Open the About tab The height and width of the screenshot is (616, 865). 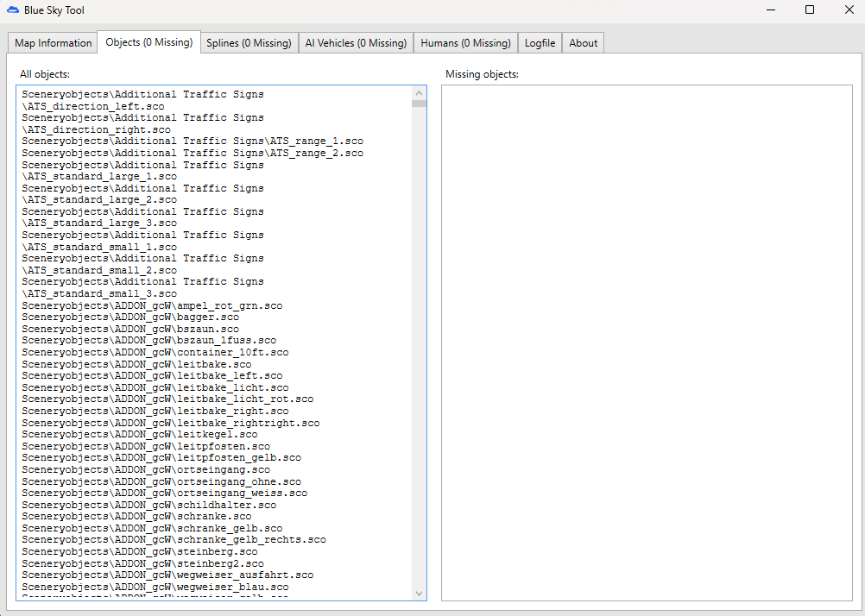tap(583, 43)
